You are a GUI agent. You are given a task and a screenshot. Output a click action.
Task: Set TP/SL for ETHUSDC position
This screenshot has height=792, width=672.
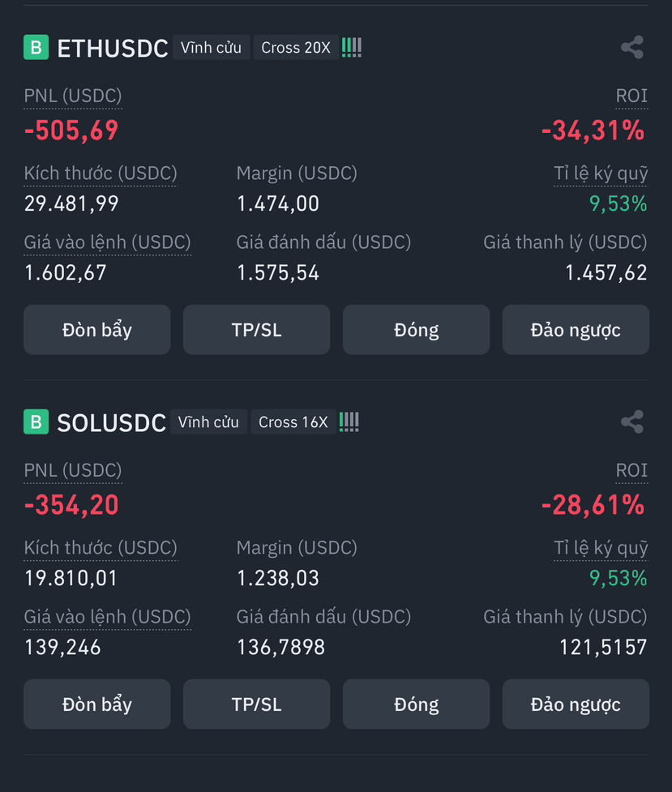(257, 330)
